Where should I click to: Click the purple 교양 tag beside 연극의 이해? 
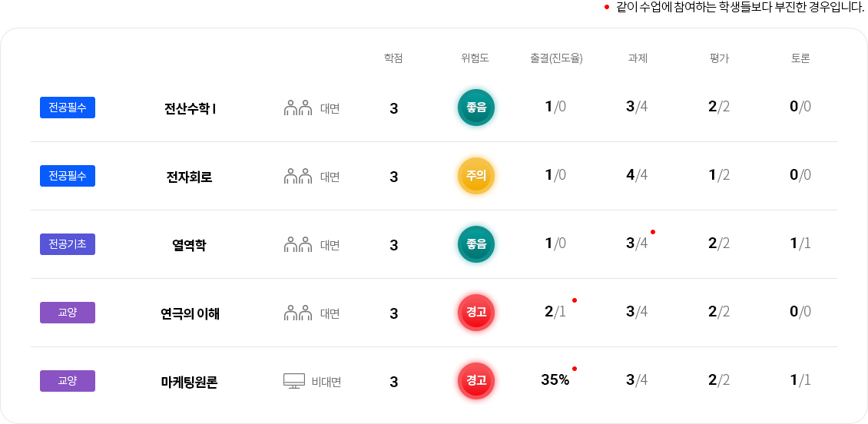click(x=68, y=313)
